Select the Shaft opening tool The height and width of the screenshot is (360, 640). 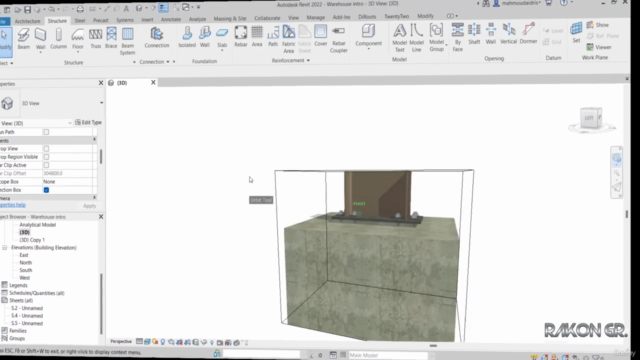pos(474,34)
